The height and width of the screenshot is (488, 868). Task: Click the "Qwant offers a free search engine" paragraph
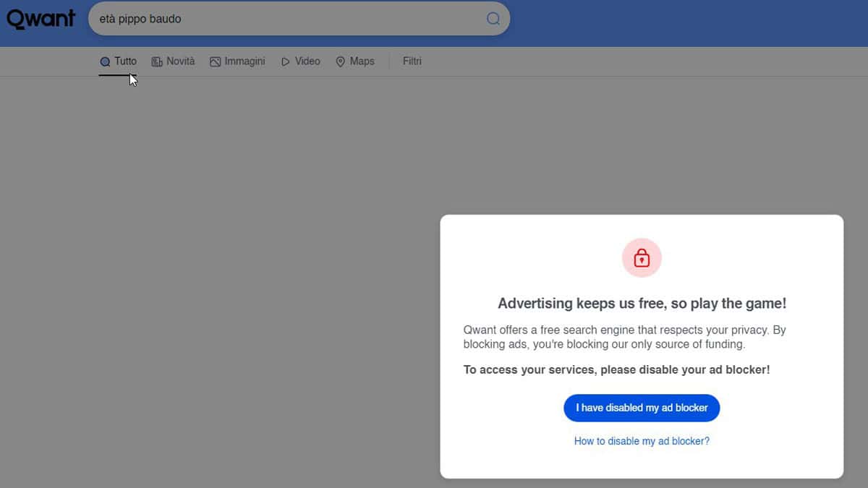(x=624, y=337)
